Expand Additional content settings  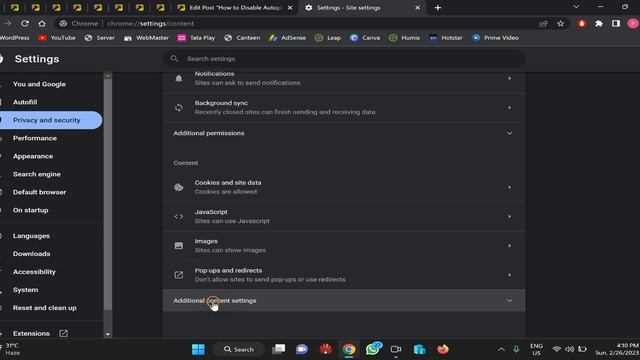click(x=344, y=300)
